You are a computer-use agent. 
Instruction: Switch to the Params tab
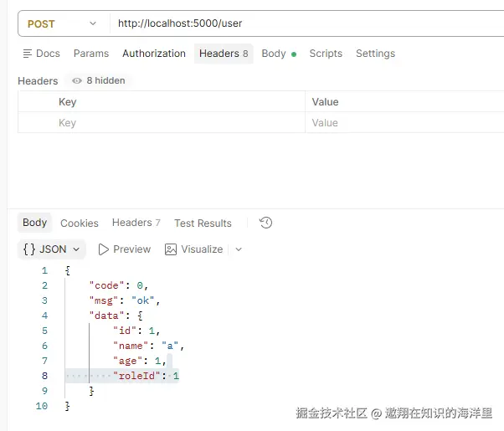point(91,54)
